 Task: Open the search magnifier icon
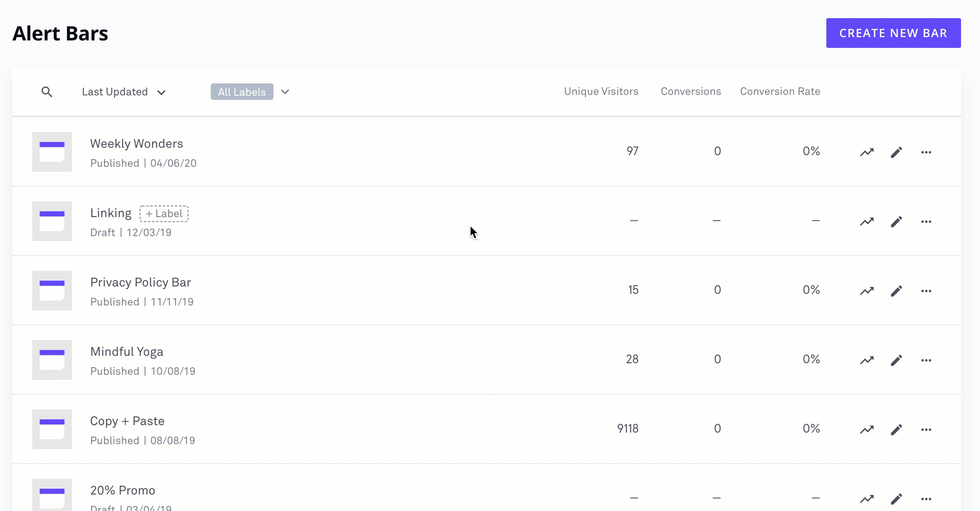47,92
